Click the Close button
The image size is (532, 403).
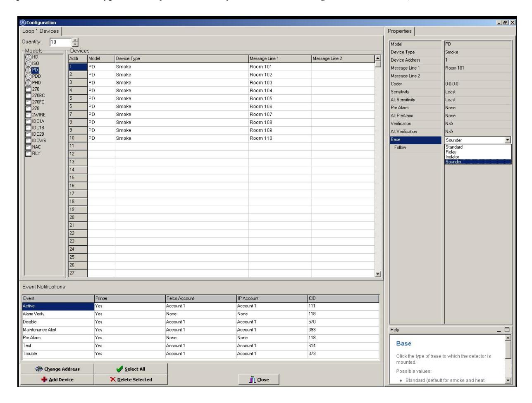(259, 379)
